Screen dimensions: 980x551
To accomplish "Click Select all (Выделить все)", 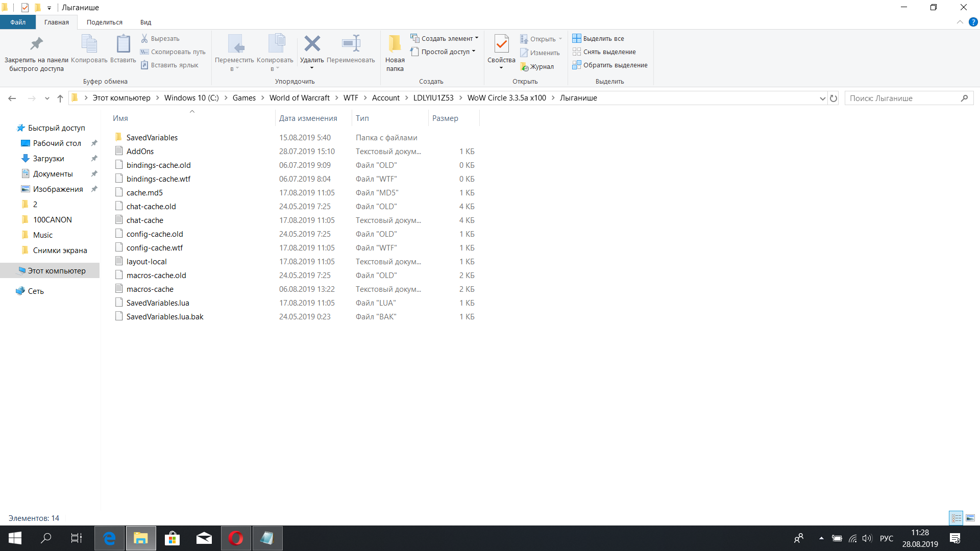I will [x=603, y=39].
